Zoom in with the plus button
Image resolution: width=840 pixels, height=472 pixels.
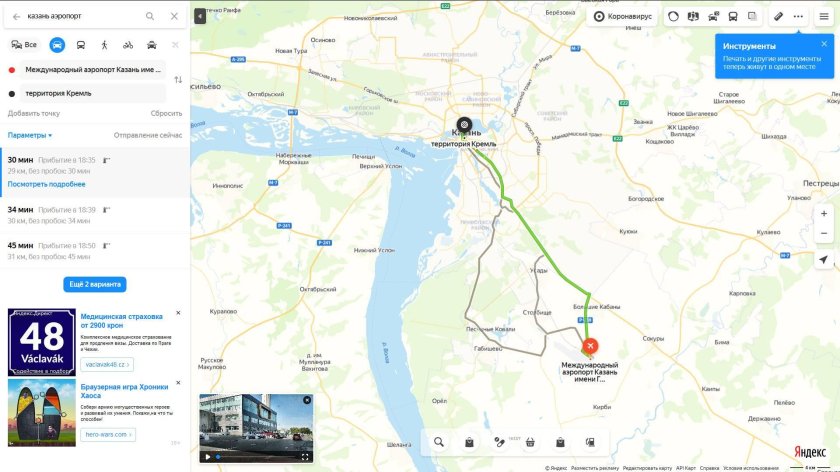(824, 214)
